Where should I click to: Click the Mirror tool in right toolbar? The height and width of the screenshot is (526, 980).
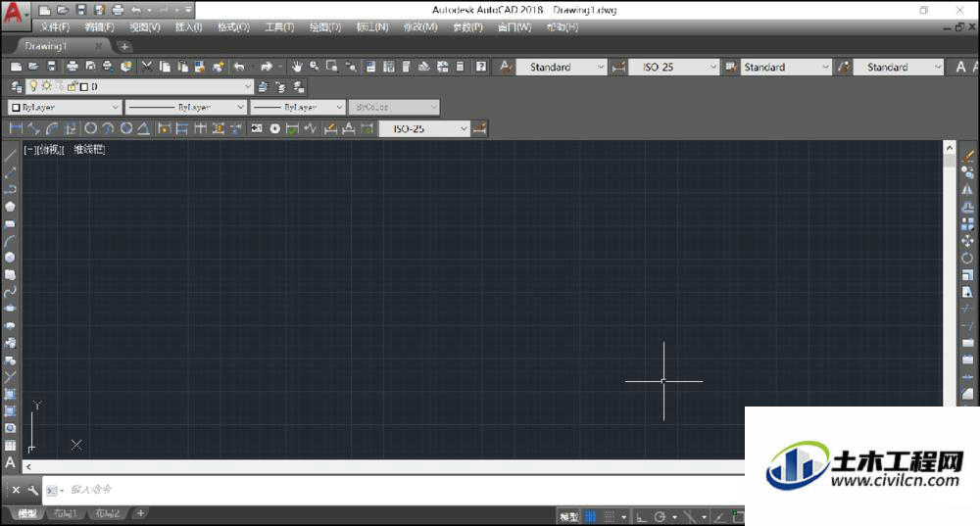point(967,189)
